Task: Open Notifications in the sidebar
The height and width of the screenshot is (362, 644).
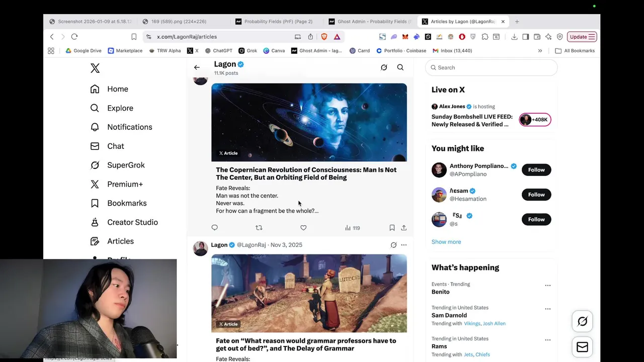Action: tap(121, 127)
